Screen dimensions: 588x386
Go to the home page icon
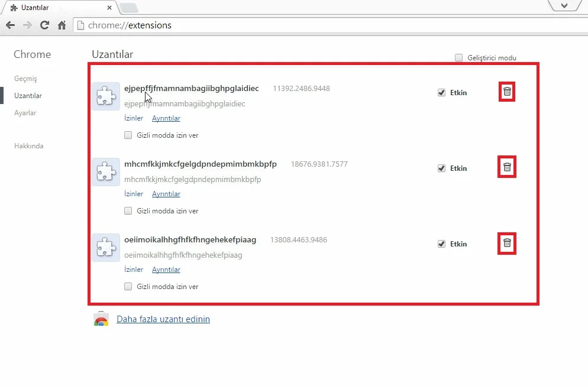62,25
